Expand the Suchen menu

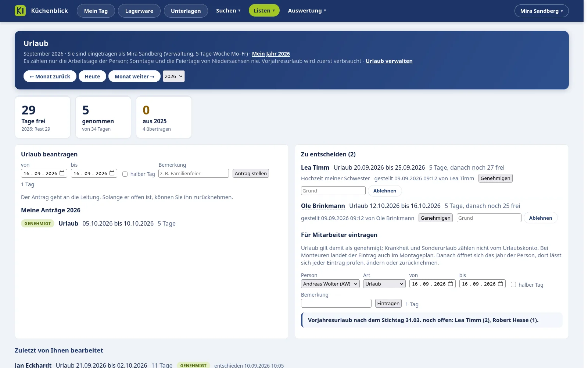coord(228,11)
